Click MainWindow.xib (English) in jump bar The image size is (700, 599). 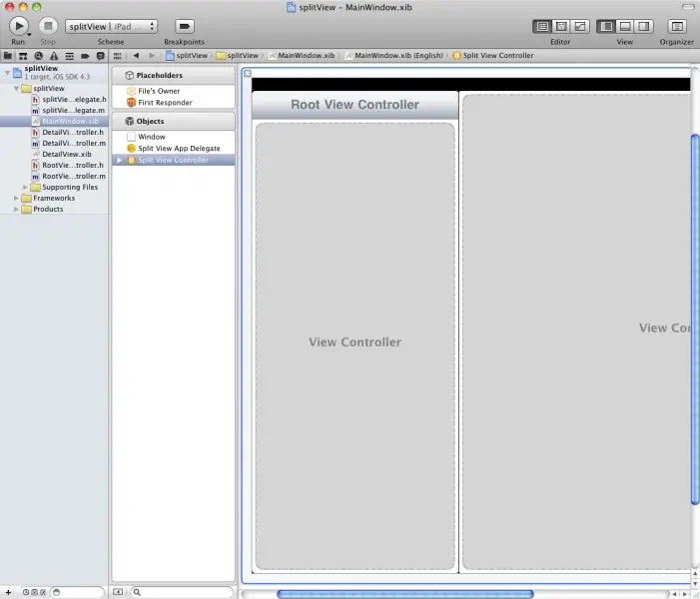395,56
